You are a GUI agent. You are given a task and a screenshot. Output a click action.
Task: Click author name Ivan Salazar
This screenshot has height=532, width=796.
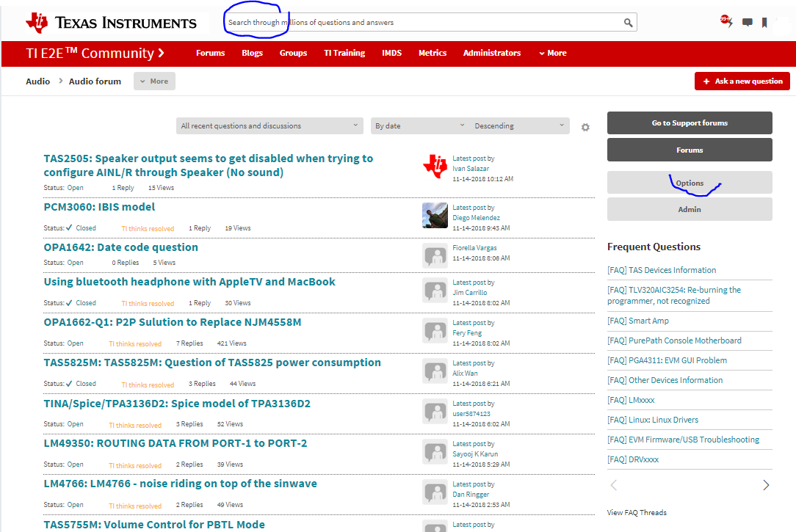[471, 169]
